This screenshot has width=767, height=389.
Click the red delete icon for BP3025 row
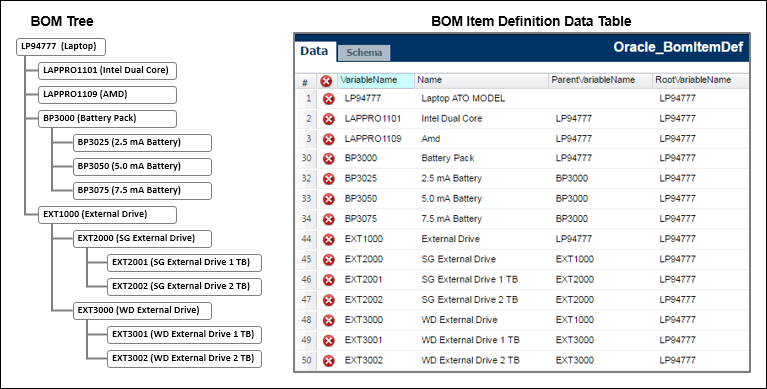(329, 179)
